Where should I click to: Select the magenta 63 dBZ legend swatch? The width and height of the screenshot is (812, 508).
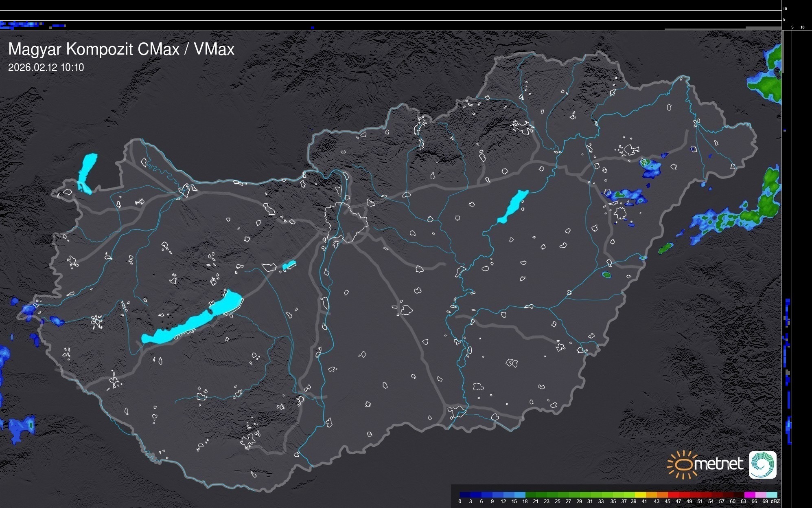(x=749, y=495)
